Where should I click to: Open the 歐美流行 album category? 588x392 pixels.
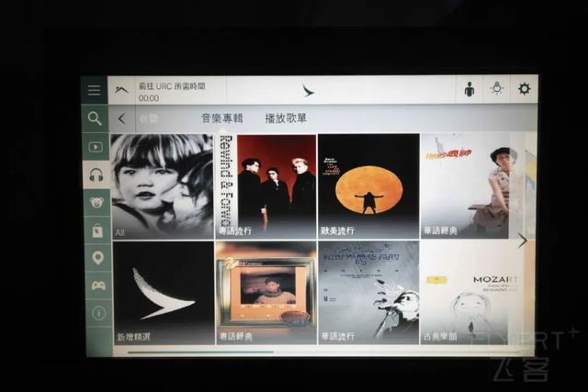pyautogui.click(x=368, y=186)
